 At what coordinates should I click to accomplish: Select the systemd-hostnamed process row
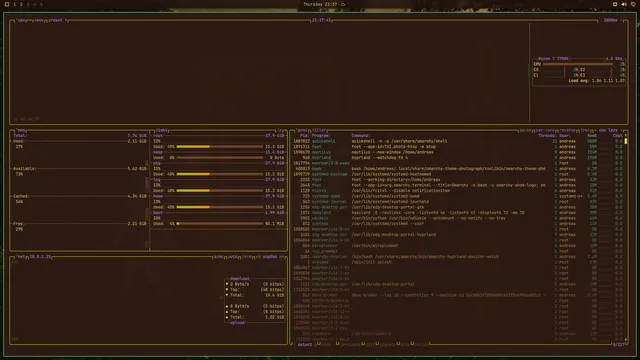(x=458, y=174)
